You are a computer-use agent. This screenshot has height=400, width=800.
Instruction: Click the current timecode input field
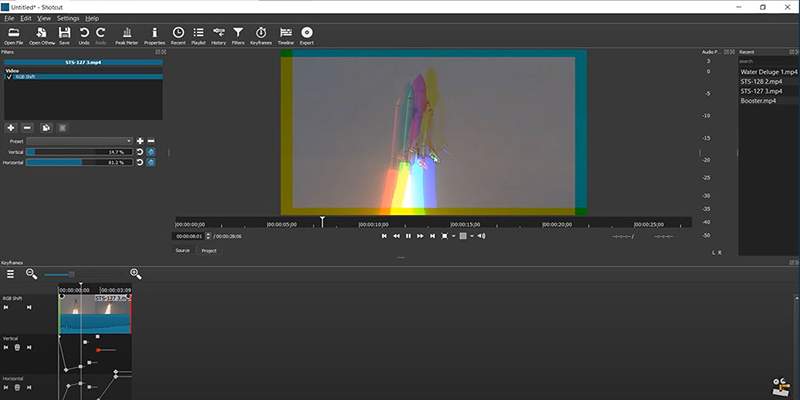[x=188, y=236]
